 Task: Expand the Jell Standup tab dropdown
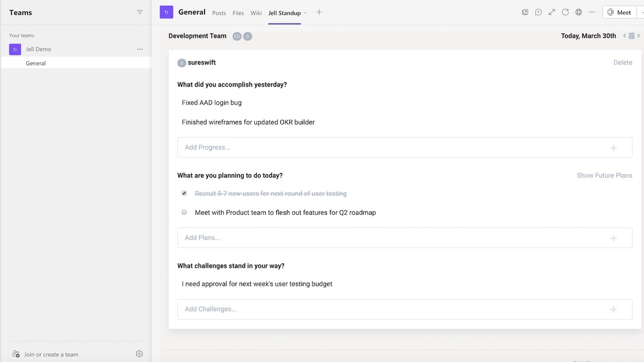pyautogui.click(x=305, y=13)
